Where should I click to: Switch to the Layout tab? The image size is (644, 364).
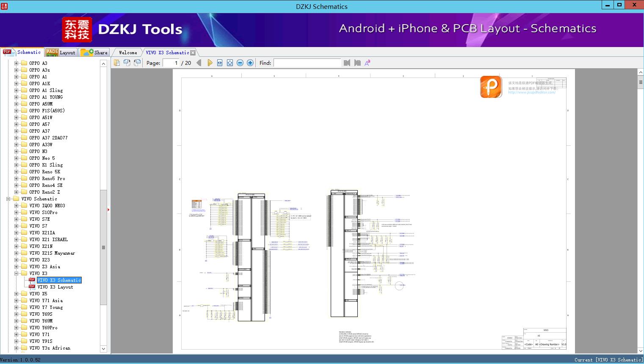click(61, 53)
